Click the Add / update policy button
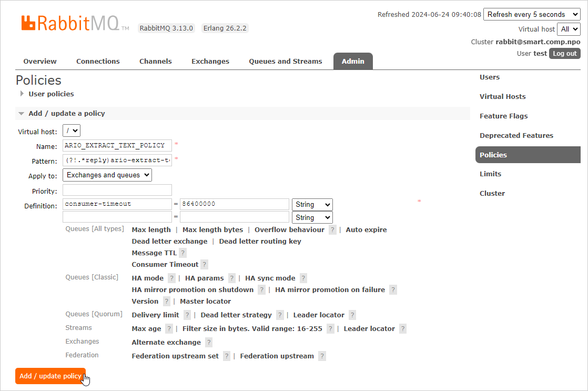 pyautogui.click(x=50, y=376)
